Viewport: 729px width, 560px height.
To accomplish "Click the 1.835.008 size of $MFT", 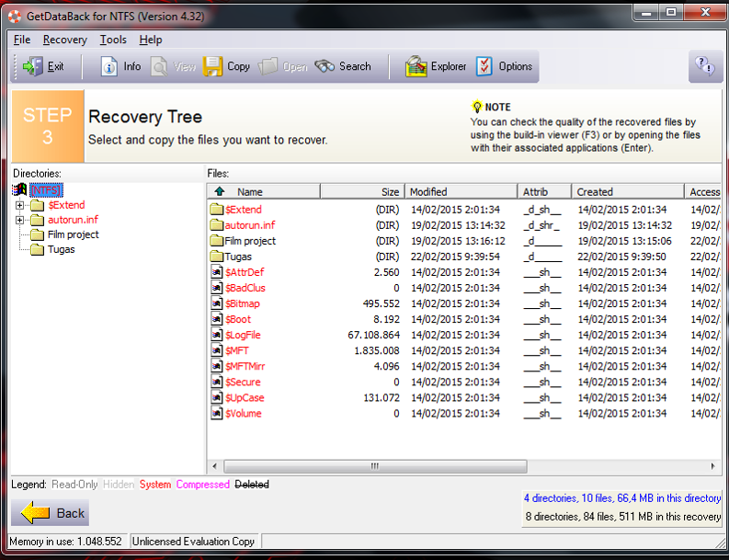I will point(377,350).
